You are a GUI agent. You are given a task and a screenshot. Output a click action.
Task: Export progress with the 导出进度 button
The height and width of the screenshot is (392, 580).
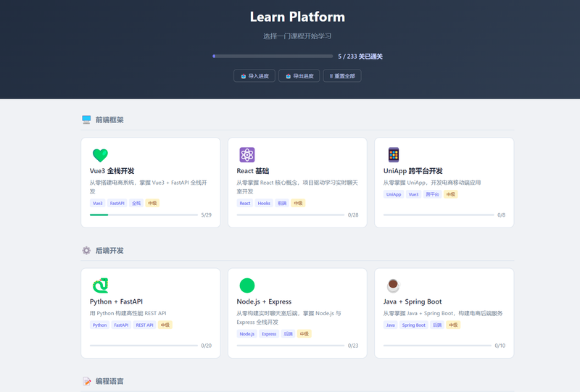299,76
